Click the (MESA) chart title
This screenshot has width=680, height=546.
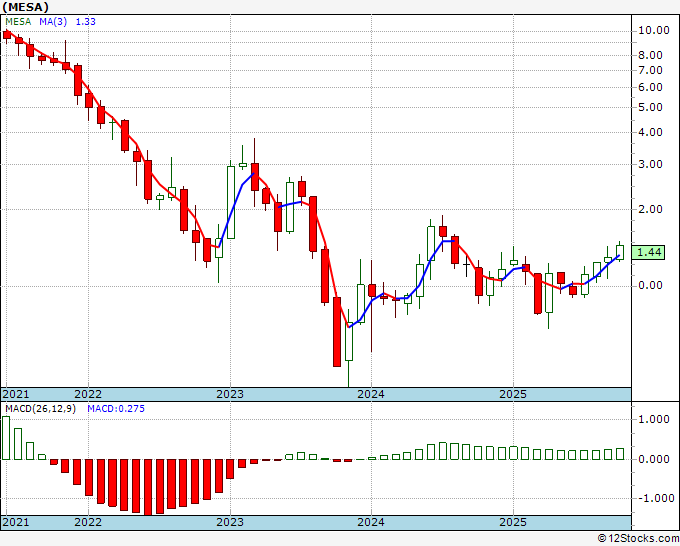click(25, 7)
